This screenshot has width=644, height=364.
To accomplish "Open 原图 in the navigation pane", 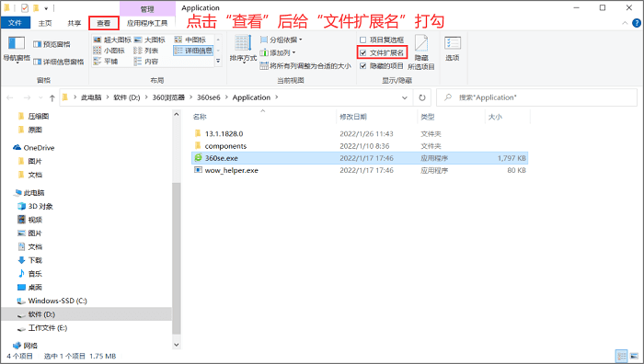I will point(35,131).
